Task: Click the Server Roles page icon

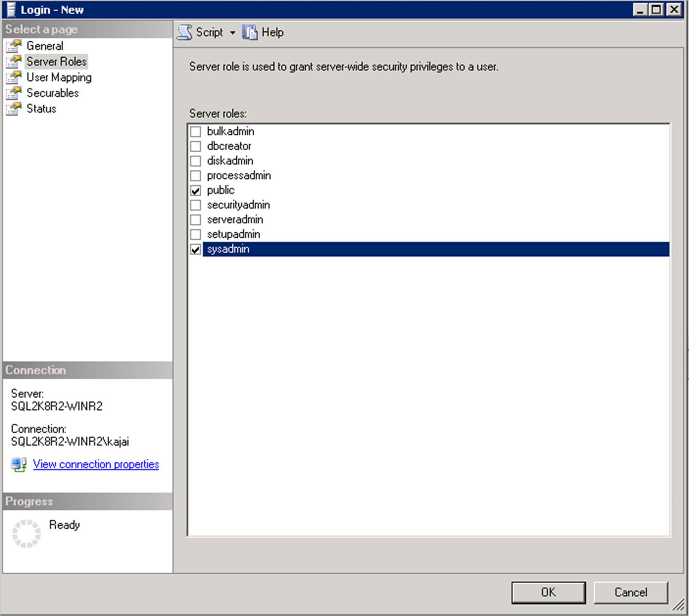Action: click(x=13, y=61)
